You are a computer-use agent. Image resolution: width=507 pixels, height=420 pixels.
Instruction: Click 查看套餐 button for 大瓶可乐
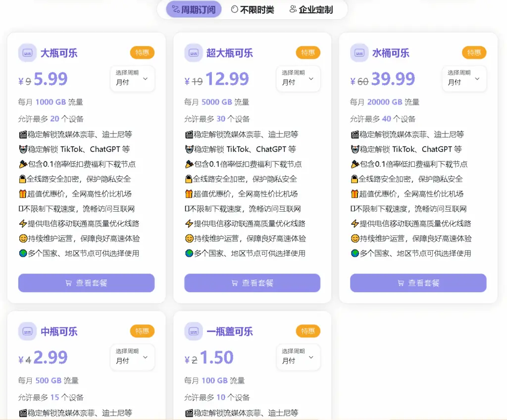86,283
